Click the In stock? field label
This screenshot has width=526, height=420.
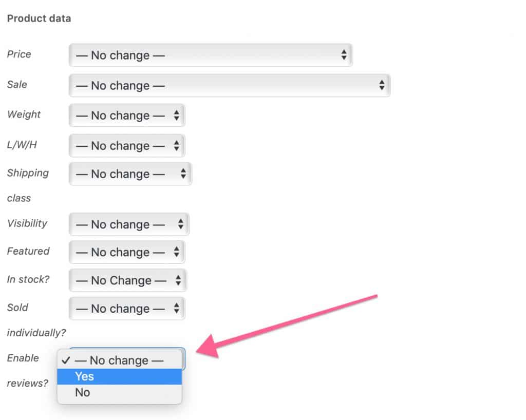tap(28, 279)
